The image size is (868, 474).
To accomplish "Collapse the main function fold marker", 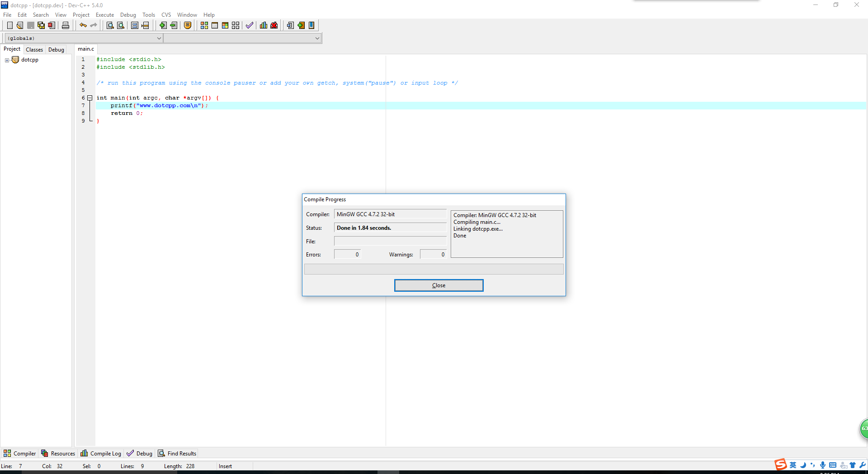I will [x=90, y=98].
